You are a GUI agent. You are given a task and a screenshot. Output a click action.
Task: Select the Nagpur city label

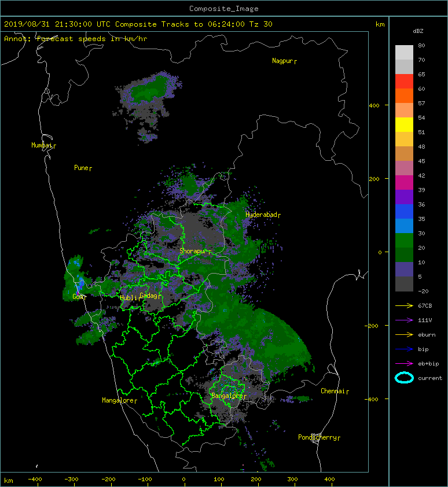[284, 61]
